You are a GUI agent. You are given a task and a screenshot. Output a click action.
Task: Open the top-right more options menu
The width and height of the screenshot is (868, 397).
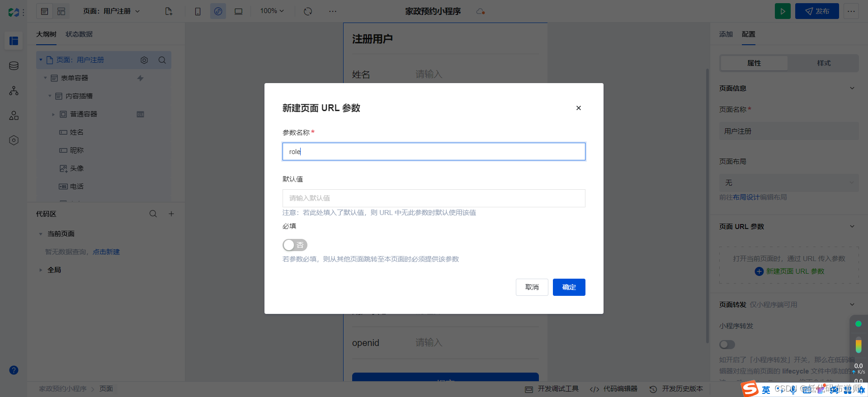(x=851, y=11)
